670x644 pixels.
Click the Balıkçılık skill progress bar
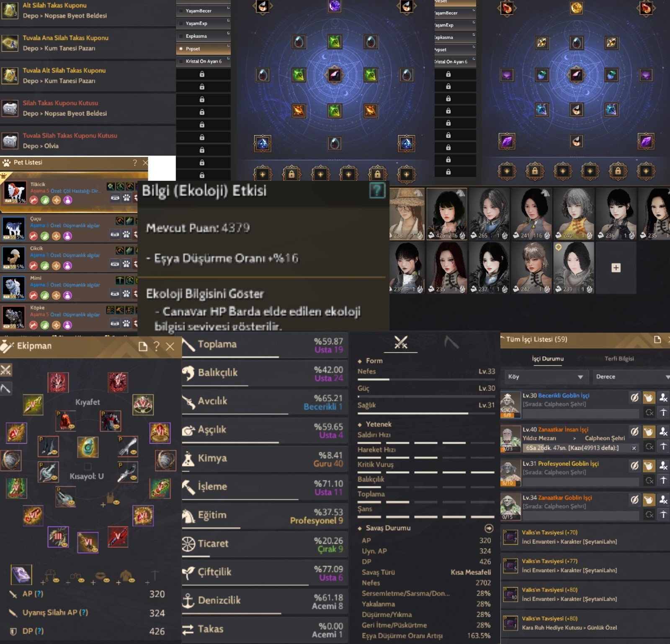pos(265,385)
